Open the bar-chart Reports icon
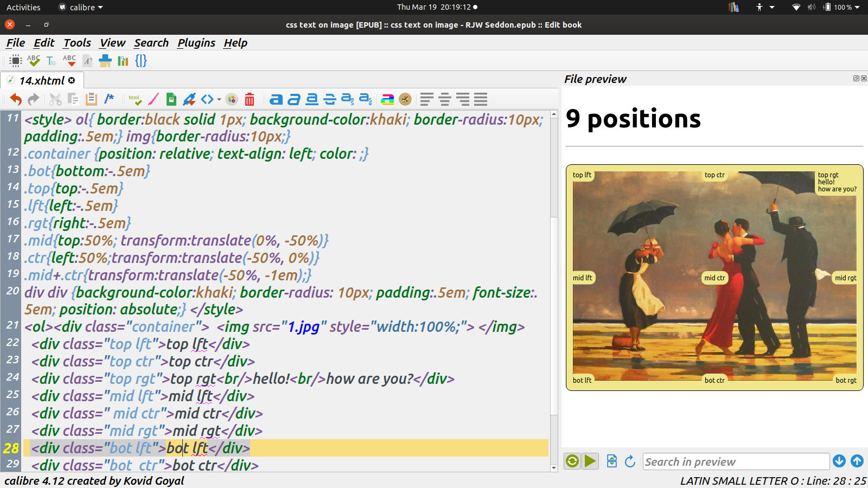This screenshot has width=868, height=488. (x=123, y=61)
